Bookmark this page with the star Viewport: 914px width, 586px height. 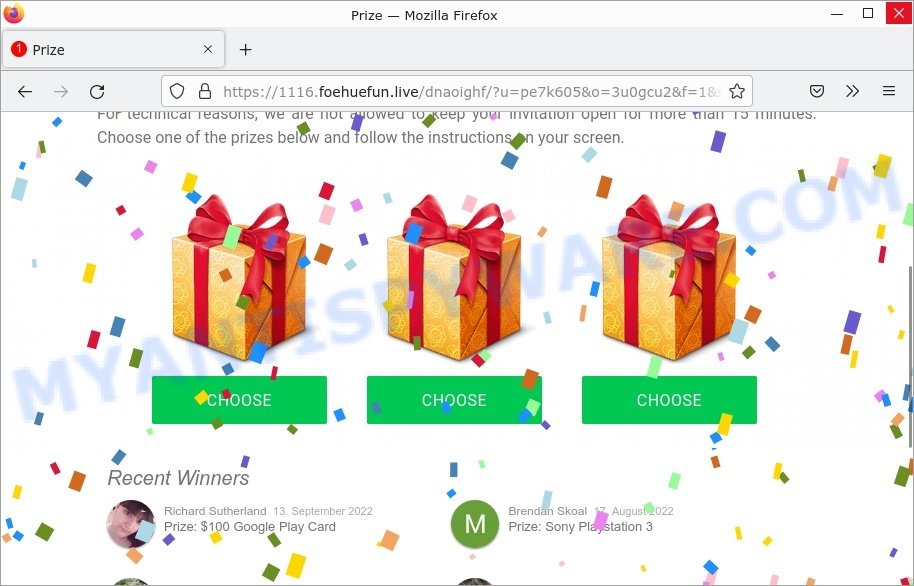tap(737, 91)
